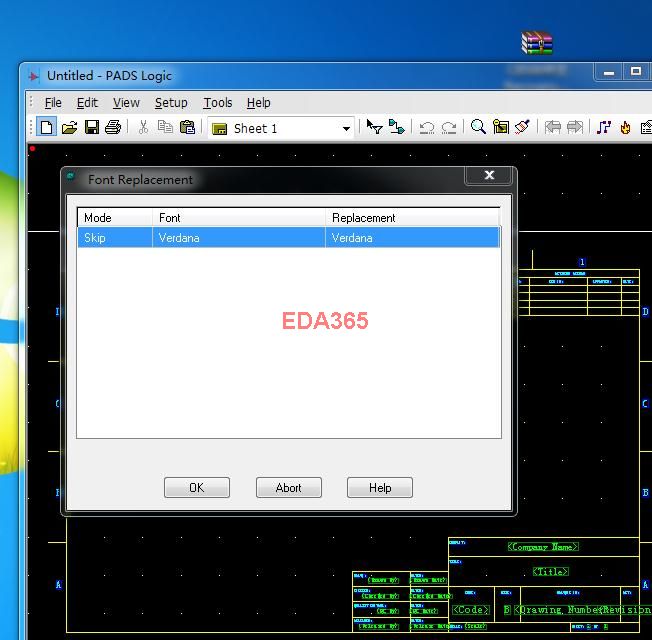Click the <Company Name> field in title block
Screen dimensions: 652x640
click(x=543, y=547)
